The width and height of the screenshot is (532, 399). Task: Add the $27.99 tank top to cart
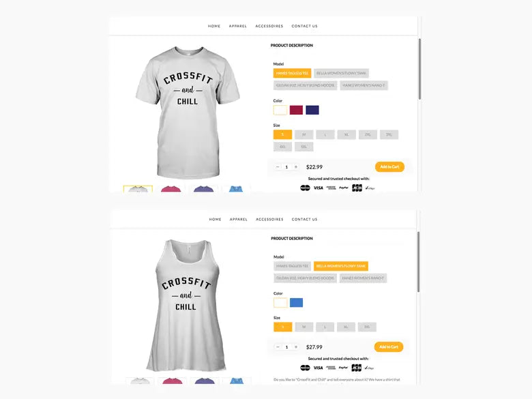tap(389, 346)
